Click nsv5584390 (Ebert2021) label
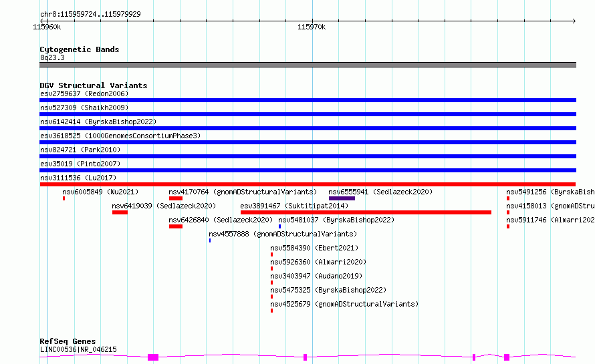Viewport: 595px width, 364px height. [315, 248]
